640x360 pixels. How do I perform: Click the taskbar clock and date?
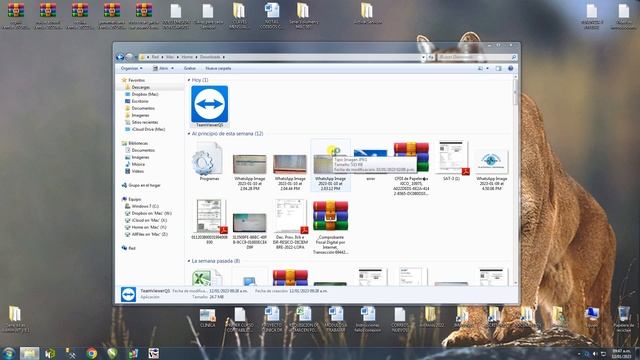click(622, 353)
